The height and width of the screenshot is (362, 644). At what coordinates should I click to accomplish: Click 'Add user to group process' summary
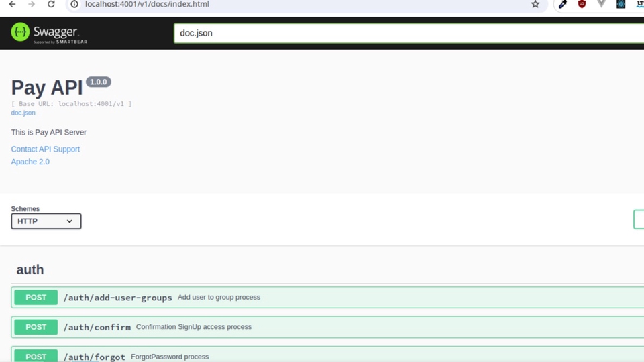pos(219,297)
